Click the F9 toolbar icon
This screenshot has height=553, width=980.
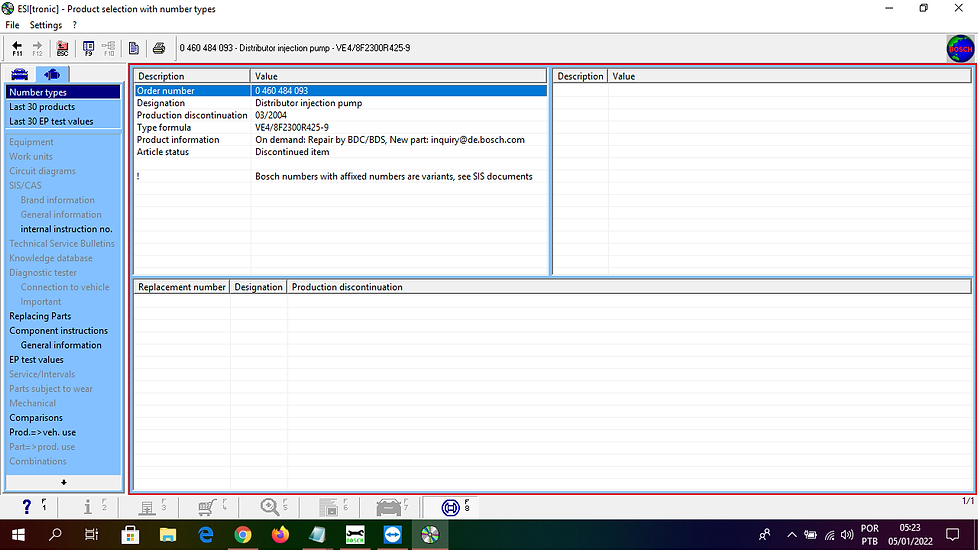pos(88,48)
